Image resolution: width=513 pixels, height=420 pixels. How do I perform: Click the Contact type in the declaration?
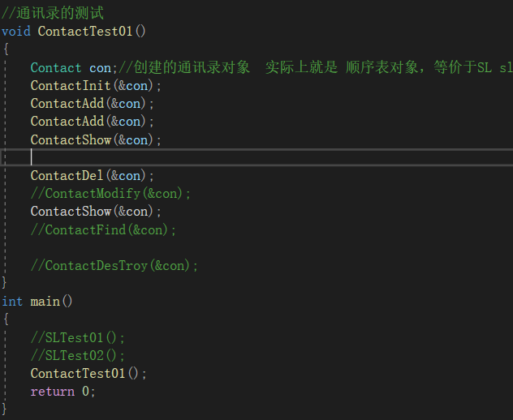(56, 68)
